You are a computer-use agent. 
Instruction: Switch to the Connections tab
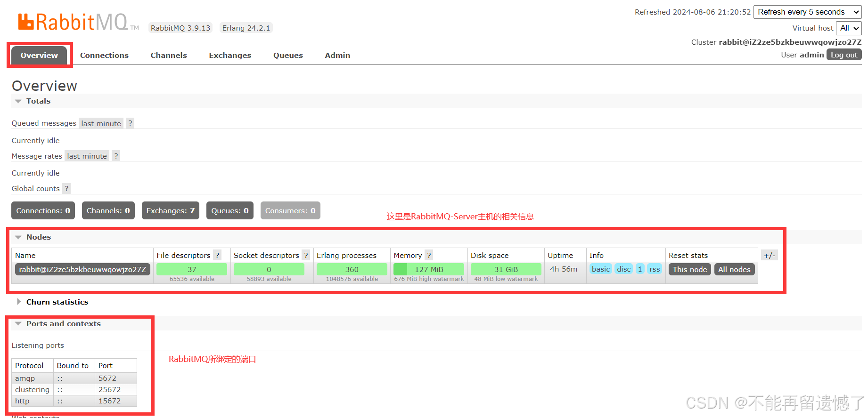click(104, 55)
